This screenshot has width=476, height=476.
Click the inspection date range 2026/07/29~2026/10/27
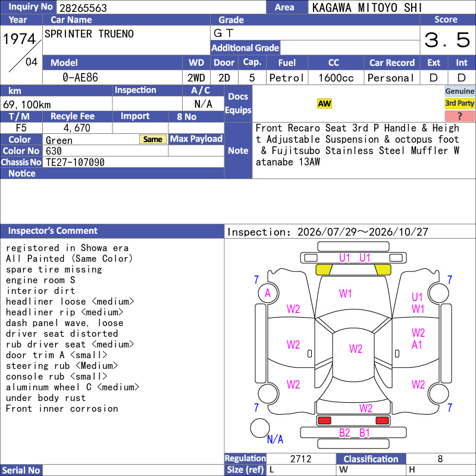tap(362, 232)
